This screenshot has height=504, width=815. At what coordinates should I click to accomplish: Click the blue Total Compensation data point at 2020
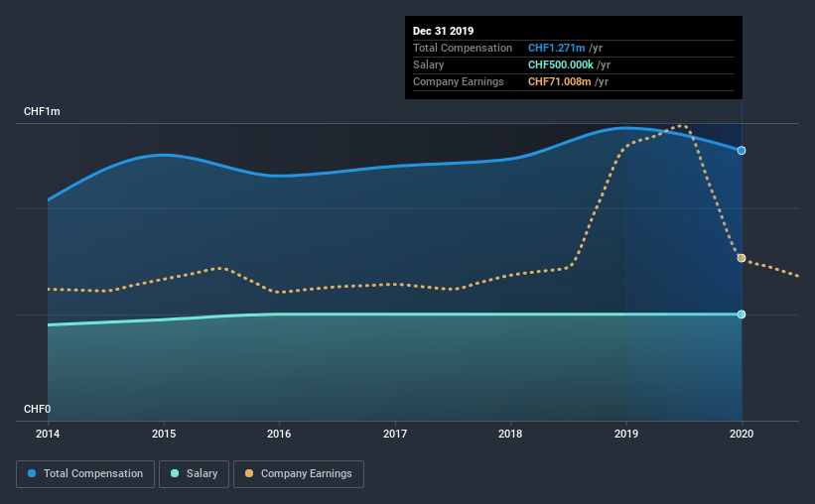point(742,151)
